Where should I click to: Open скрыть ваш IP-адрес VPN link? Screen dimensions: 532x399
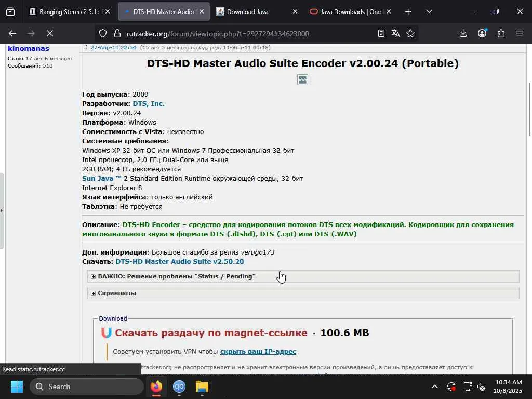pyautogui.click(x=258, y=352)
